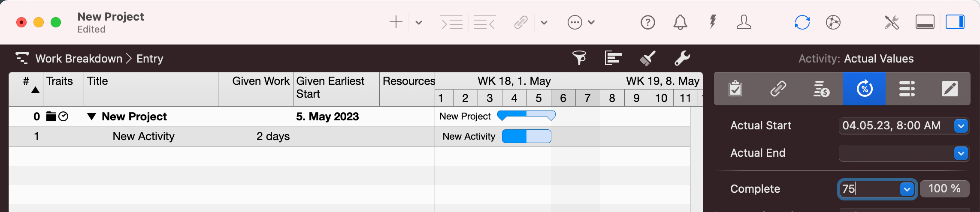Expand the Actual End date dropdown

[x=961, y=153]
